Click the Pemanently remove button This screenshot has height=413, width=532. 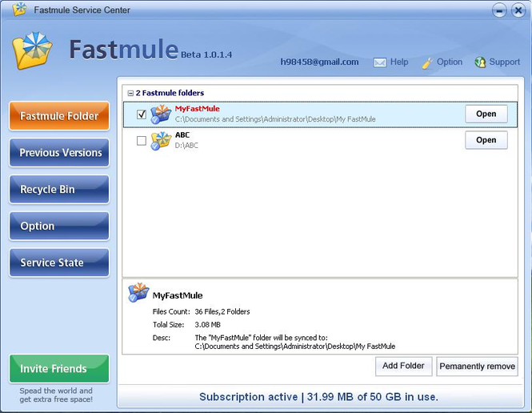click(477, 366)
